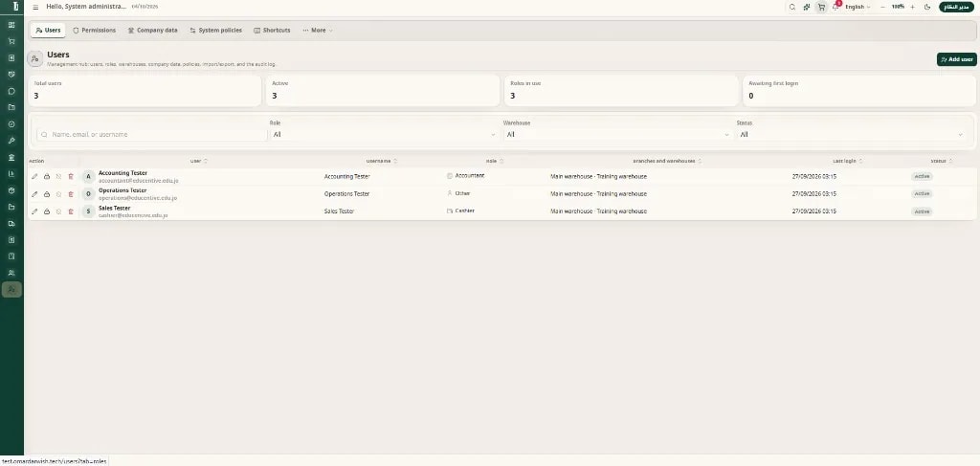Click the bank building icon in sidebar
Viewport: 980px width, 466px height.
11,157
